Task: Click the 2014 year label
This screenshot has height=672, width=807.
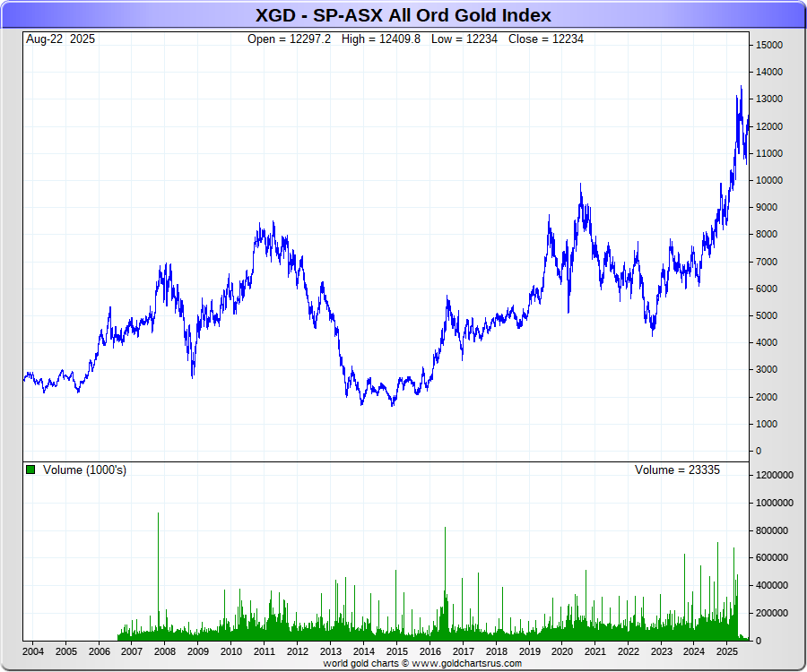Action: tap(364, 651)
